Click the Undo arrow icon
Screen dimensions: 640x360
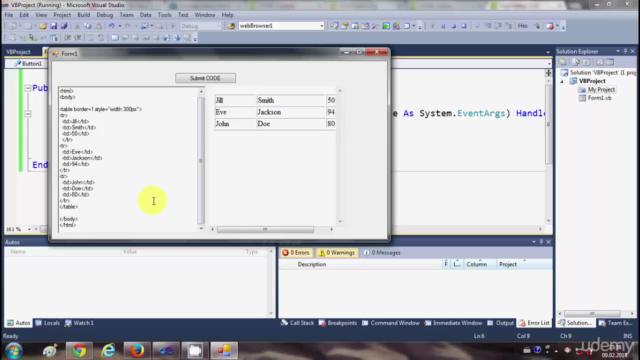point(111,26)
